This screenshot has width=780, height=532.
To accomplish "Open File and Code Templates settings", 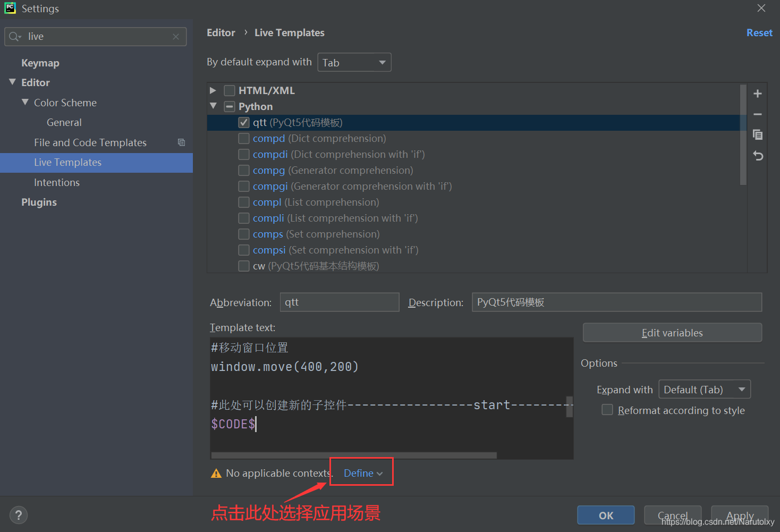I will point(90,142).
